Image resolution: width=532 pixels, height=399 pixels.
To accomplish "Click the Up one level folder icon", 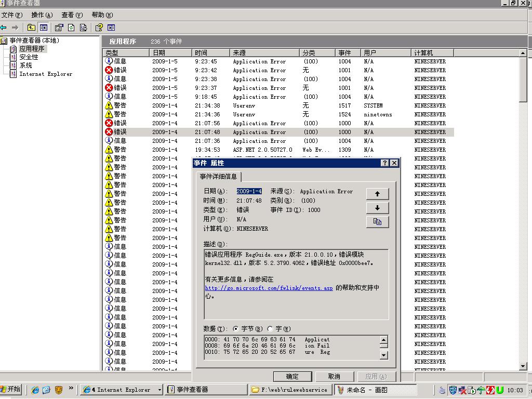I will tap(32, 28).
